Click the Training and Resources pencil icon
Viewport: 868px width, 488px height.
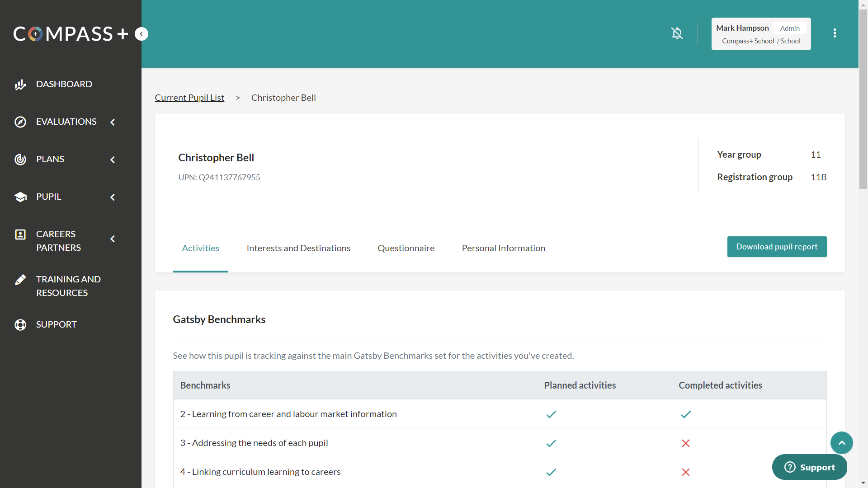(x=20, y=280)
